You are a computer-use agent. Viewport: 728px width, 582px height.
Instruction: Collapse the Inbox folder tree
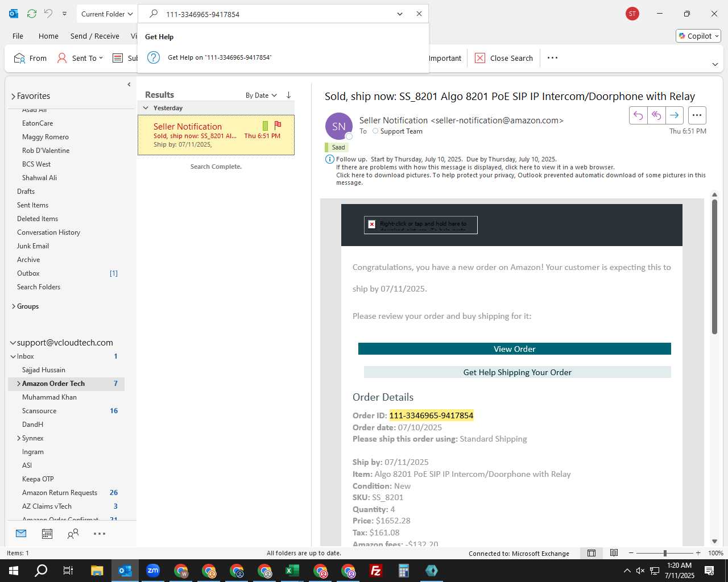tap(13, 356)
